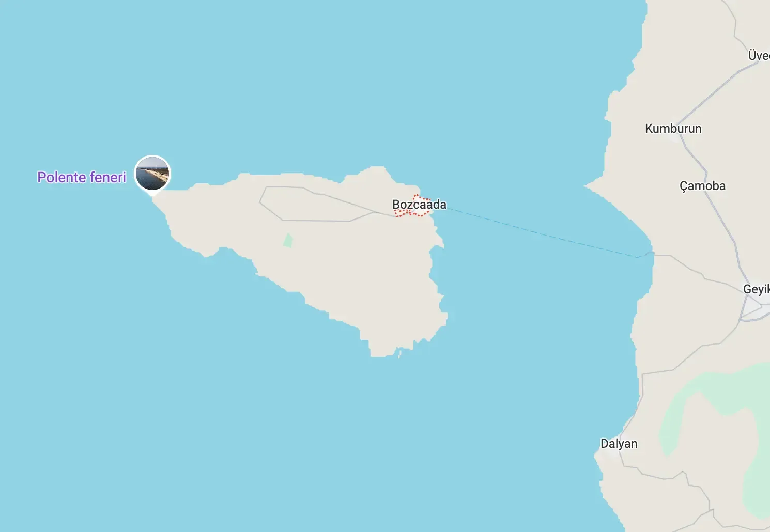Click the Kumburun place name
The height and width of the screenshot is (532, 770).
[x=673, y=129]
